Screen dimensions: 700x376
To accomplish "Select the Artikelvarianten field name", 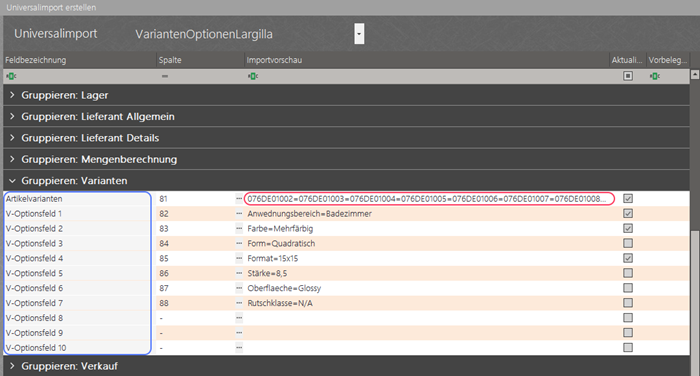I will [x=34, y=199].
